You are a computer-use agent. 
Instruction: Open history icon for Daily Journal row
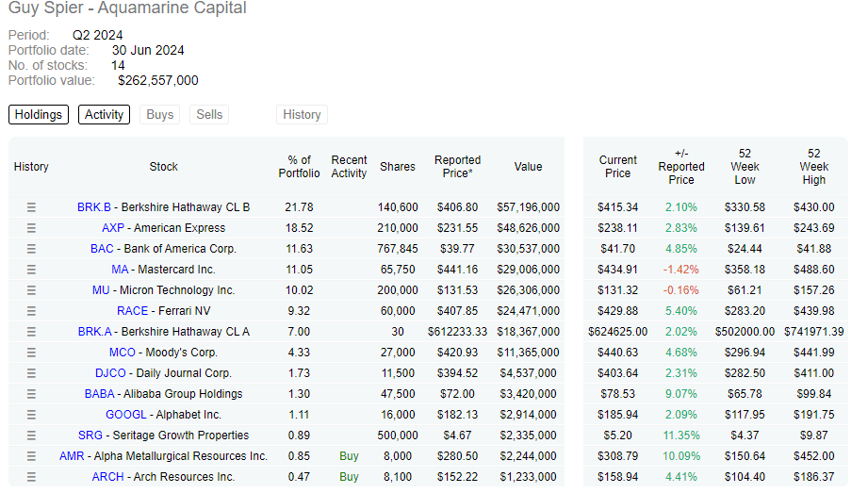tap(31, 373)
